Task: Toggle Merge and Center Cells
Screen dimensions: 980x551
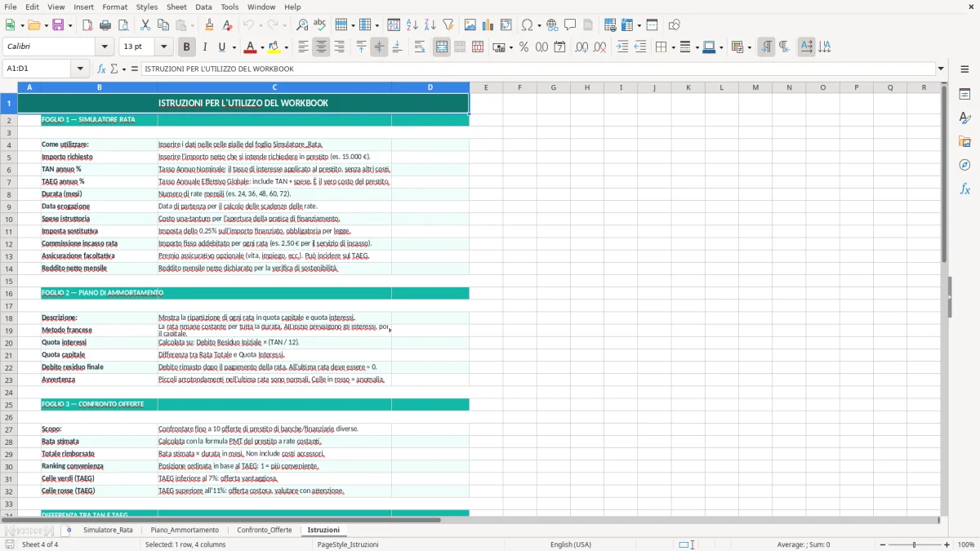Action: pos(442,47)
